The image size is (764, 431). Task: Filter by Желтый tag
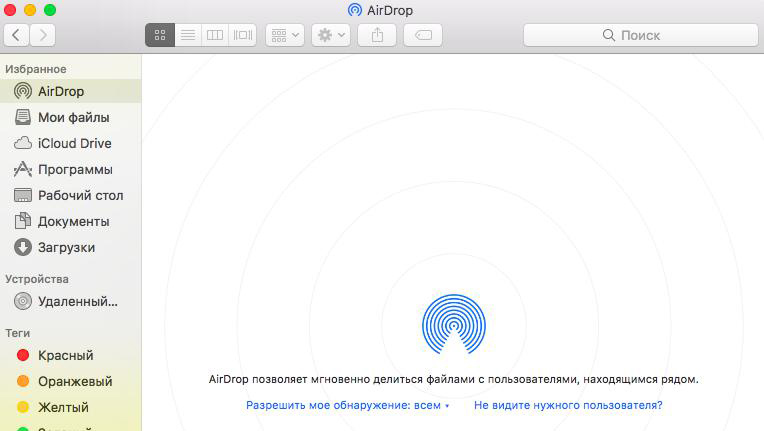(71, 407)
